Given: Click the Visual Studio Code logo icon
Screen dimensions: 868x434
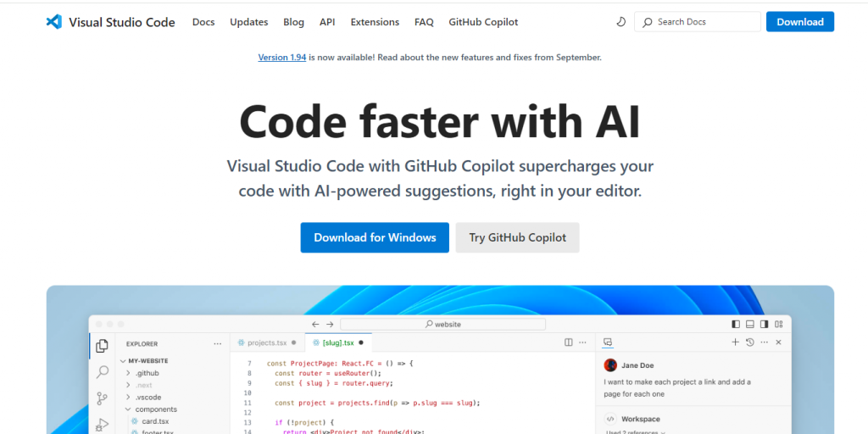Looking at the screenshot, I should [x=53, y=22].
